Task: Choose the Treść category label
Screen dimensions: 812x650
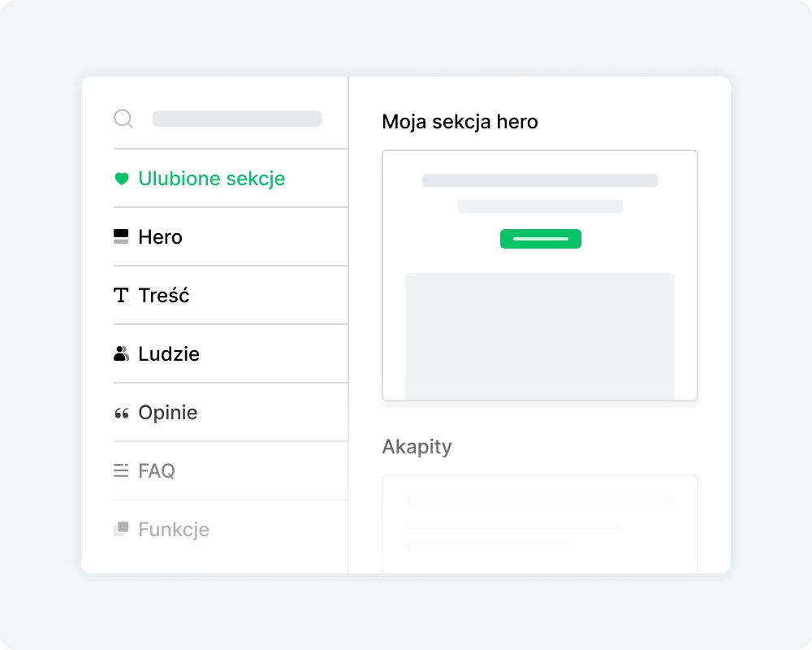Action: point(164,296)
